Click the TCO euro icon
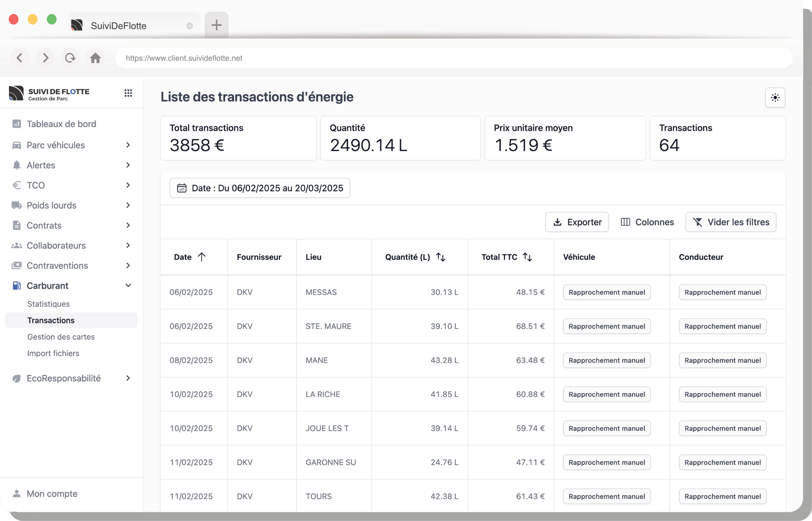 (x=17, y=185)
